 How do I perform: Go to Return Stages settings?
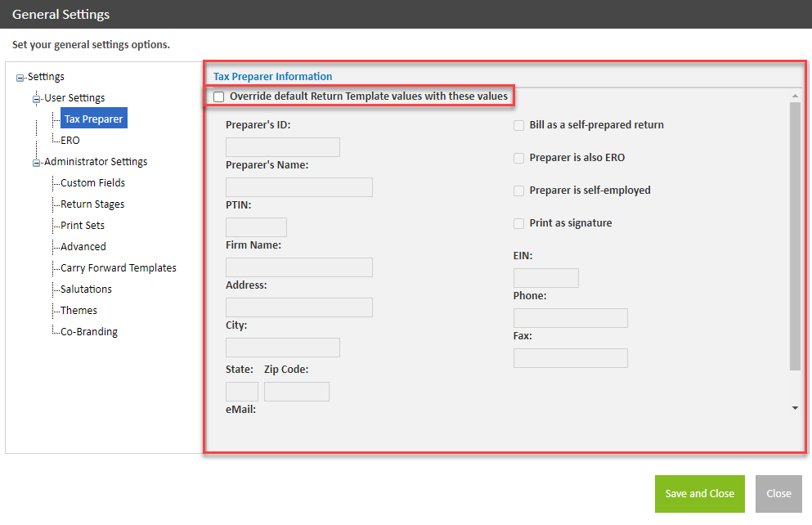tap(92, 204)
